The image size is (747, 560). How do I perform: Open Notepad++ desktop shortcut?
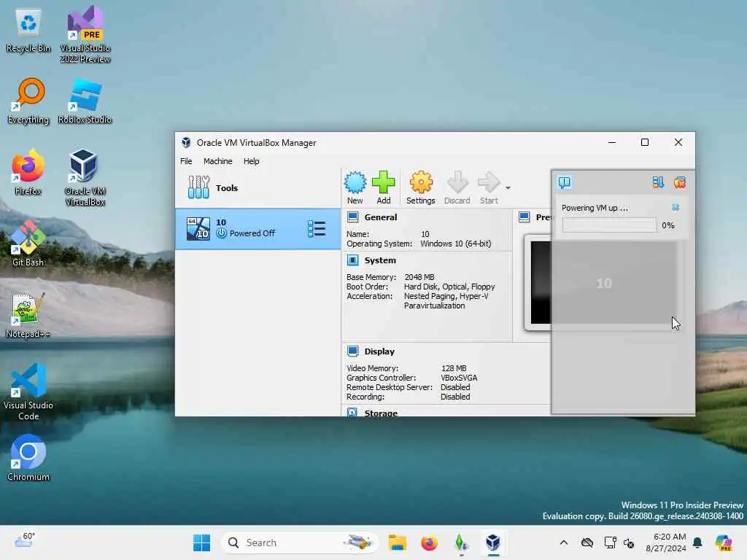coord(28,315)
